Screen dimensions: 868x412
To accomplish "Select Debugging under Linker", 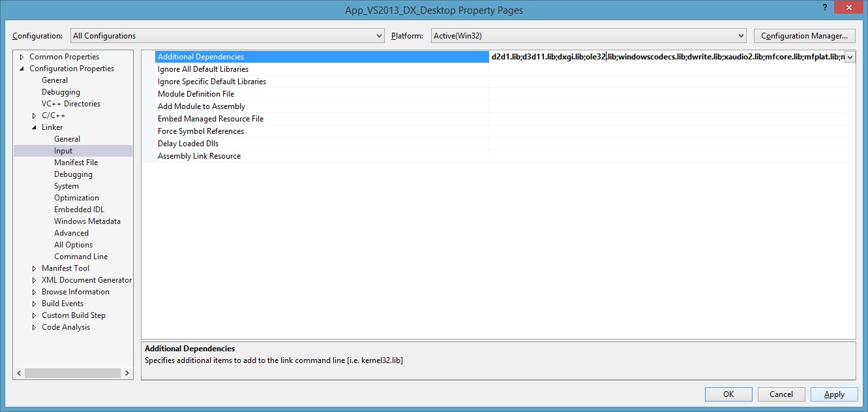I will coord(73,174).
